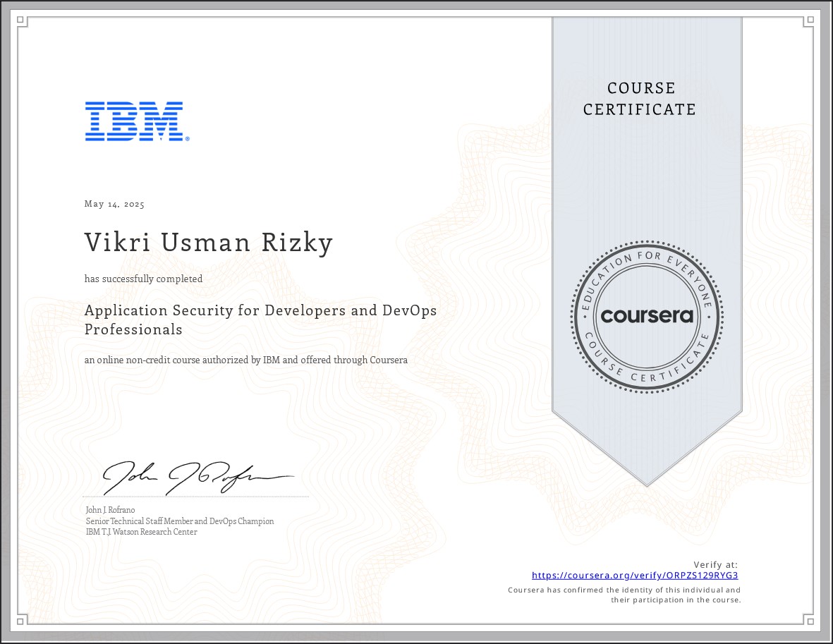Open the coursera.org verify link
The width and height of the screenshot is (833, 644).
point(634,576)
